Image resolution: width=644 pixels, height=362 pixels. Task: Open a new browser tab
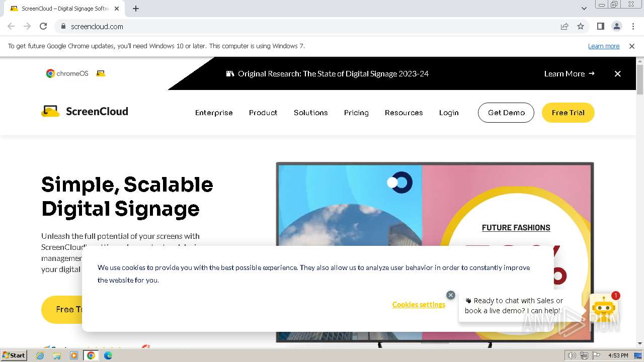coord(136,9)
